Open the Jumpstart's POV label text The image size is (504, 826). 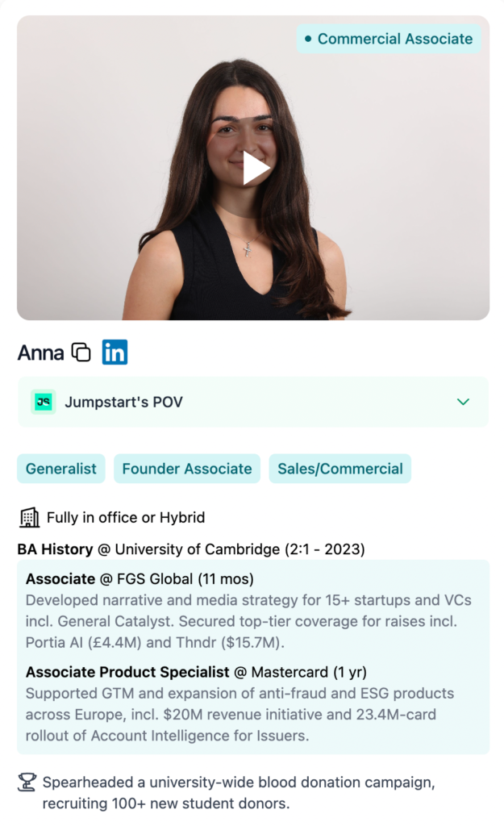tap(123, 402)
